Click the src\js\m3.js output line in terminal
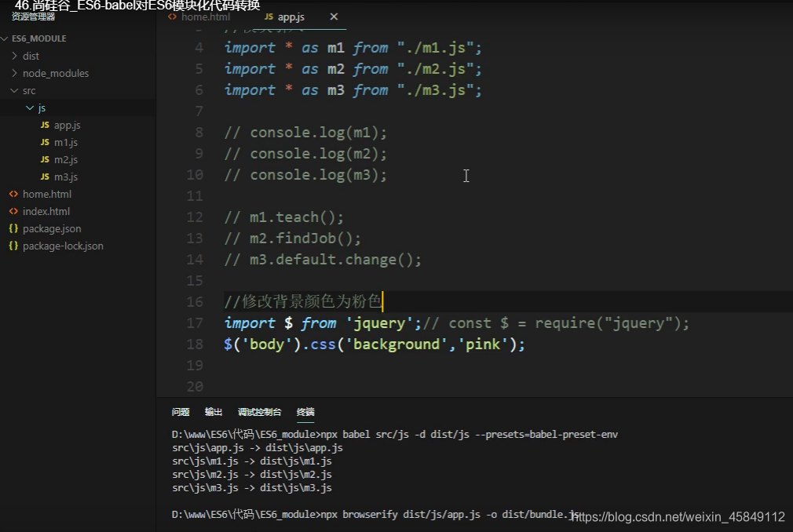The image size is (793, 532). (x=252, y=488)
